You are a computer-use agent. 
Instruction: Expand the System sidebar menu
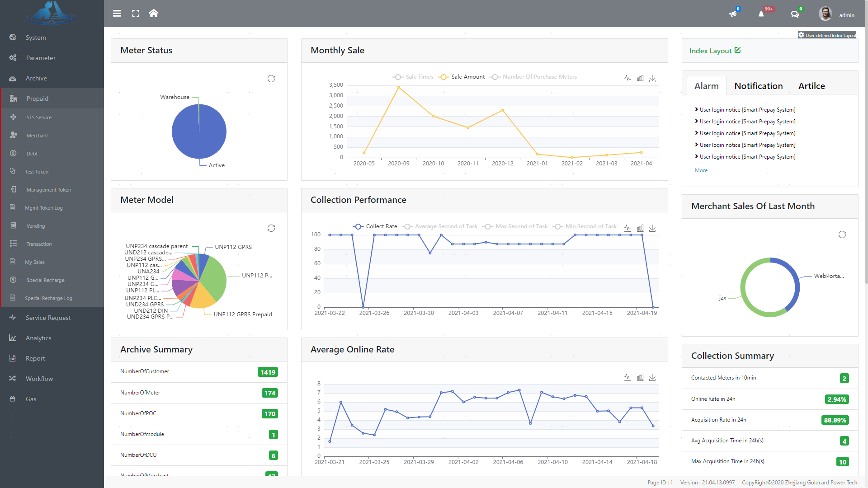(36, 38)
